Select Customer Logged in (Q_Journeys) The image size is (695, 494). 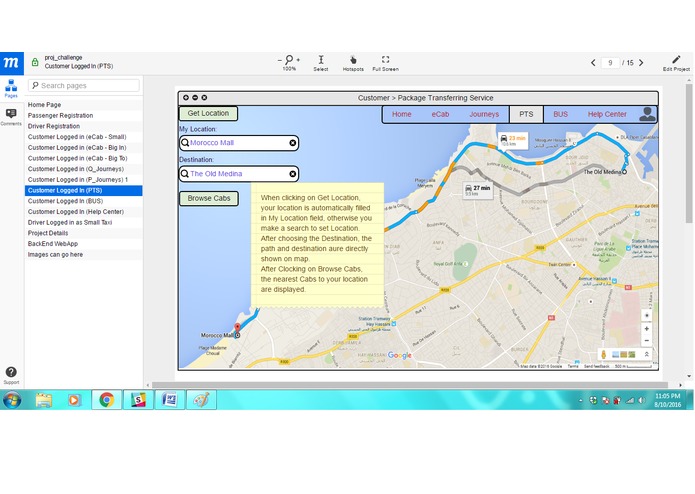83,169
